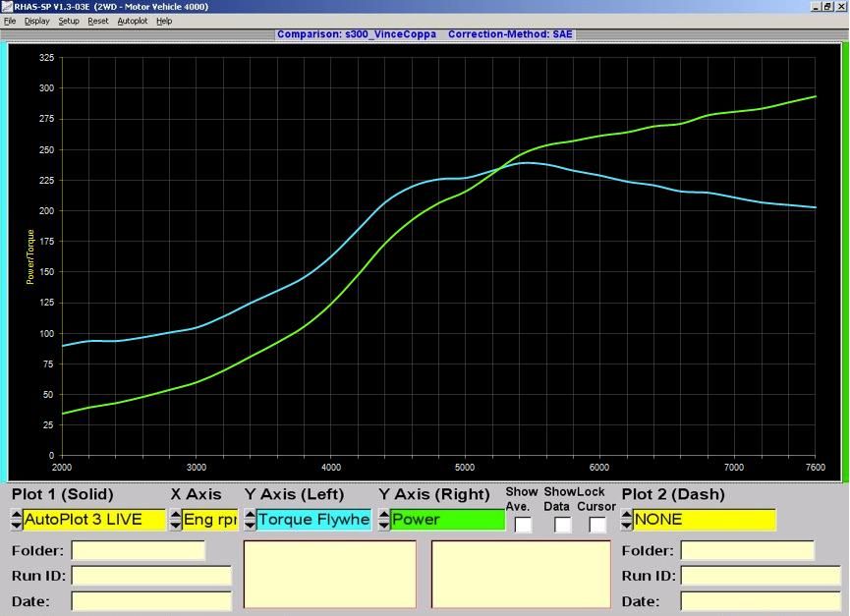
Task: Click the X Axis stepper arrows beside Eng rpm
Action: click(x=176, y=520)
